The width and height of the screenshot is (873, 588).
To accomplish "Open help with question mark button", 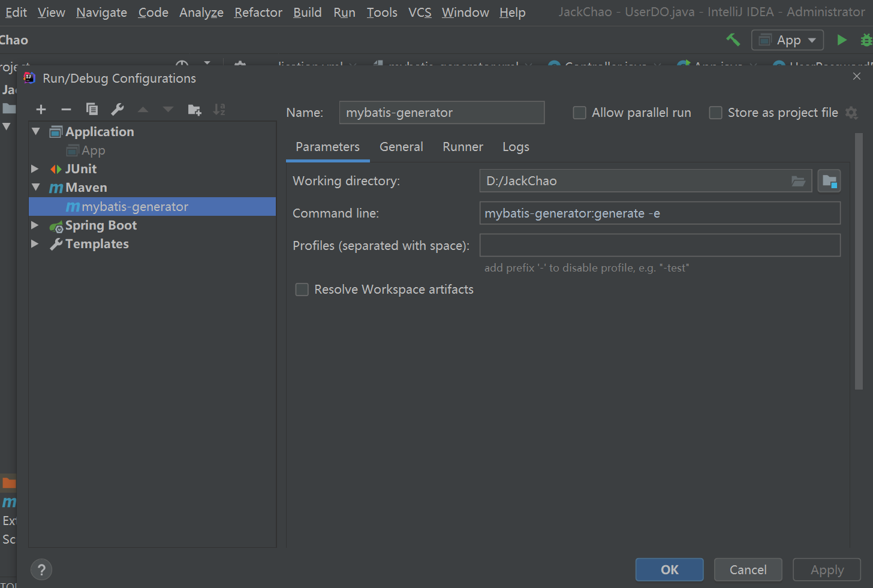I will (41, 570).
